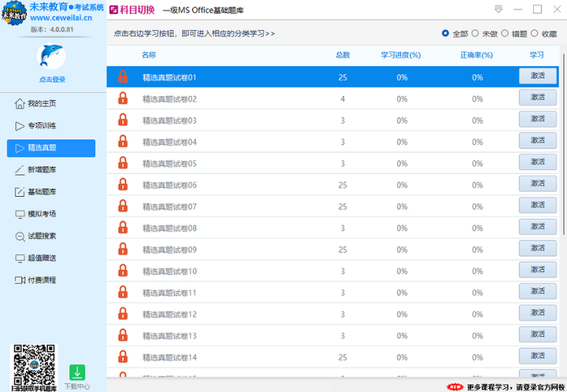Image resolution: width=567 pixels, height=392 pixels.
Task: Switch to 专项训练 in sidebar
Action: coord(42,126)
